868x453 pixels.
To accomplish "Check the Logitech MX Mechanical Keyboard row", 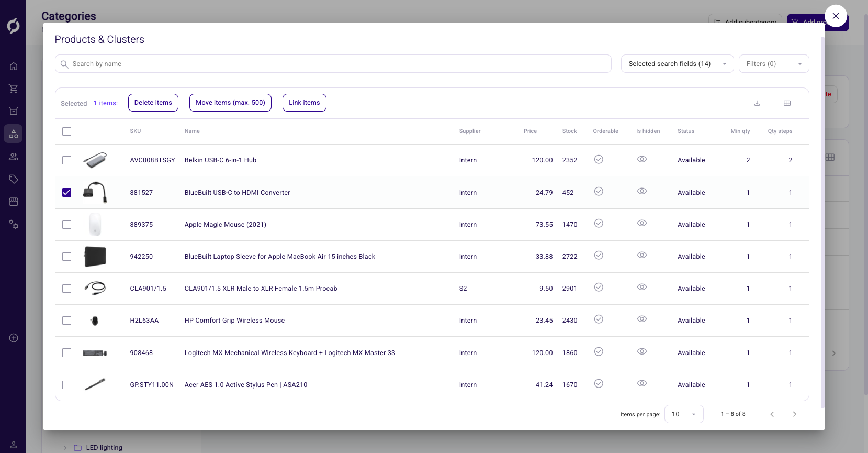I will click(x=66, y=353).
